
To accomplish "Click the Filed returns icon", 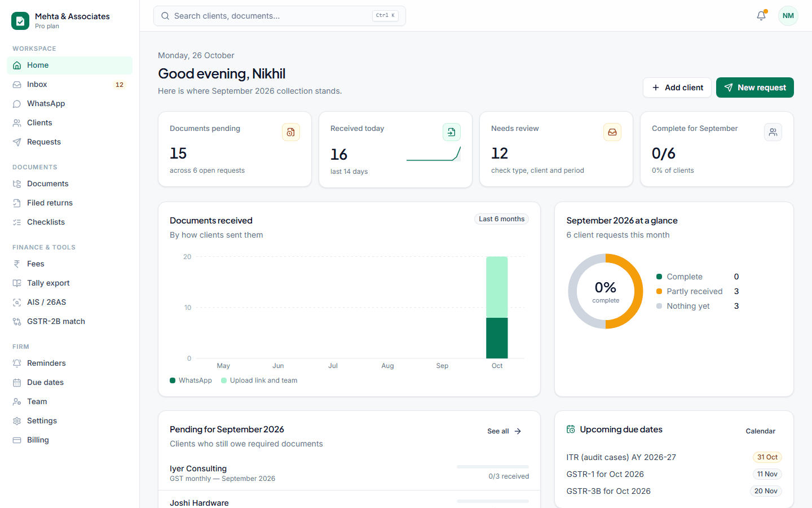I will 17,203.
